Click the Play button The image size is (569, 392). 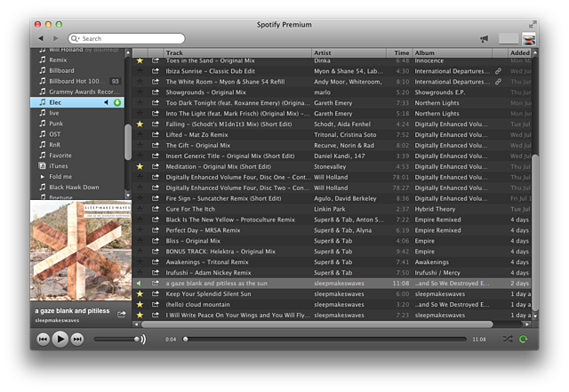tap(60, 340)
